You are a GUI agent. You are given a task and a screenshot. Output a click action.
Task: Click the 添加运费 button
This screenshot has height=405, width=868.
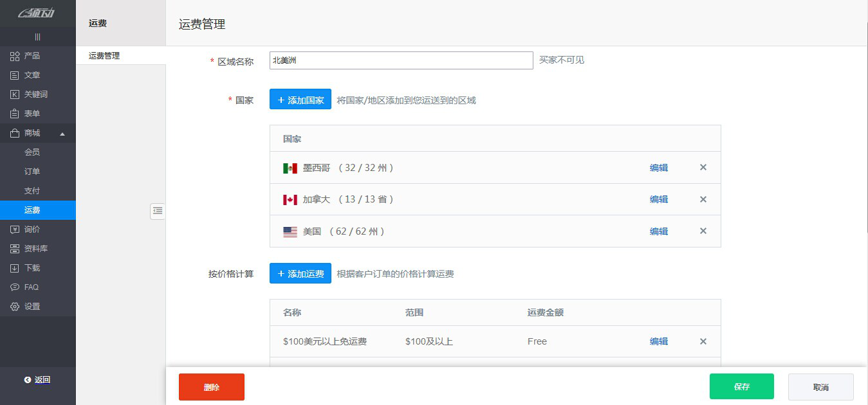coord(300,273)
